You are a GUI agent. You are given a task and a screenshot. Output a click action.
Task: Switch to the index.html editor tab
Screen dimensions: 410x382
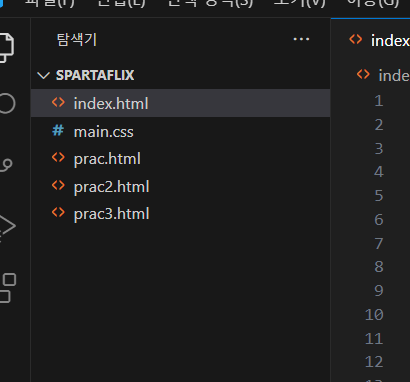tap(371, 40)
